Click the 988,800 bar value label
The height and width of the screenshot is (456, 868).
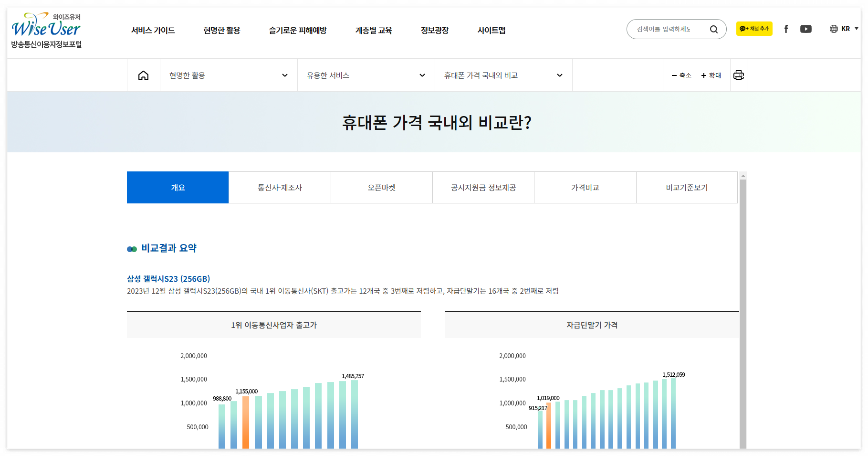click(x=222, y=399)
